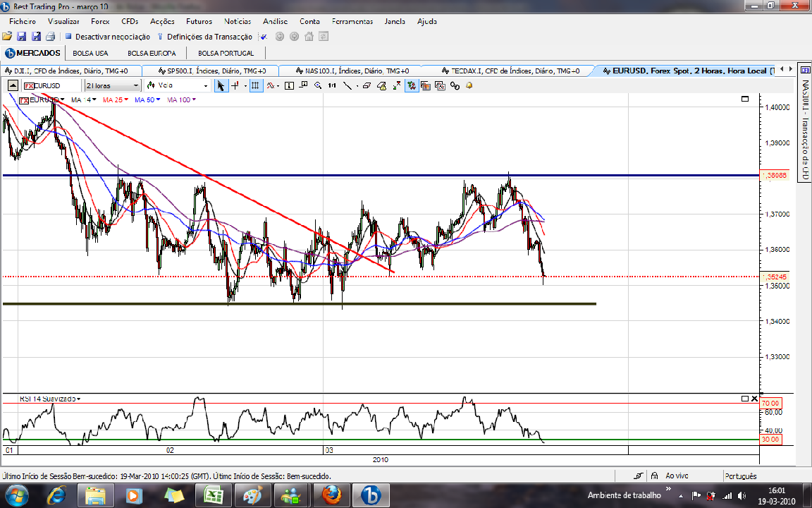This screenshot has width=812, height=508.
Task: Click the BOLSA EUROPA button
Action: pos(152,54)
